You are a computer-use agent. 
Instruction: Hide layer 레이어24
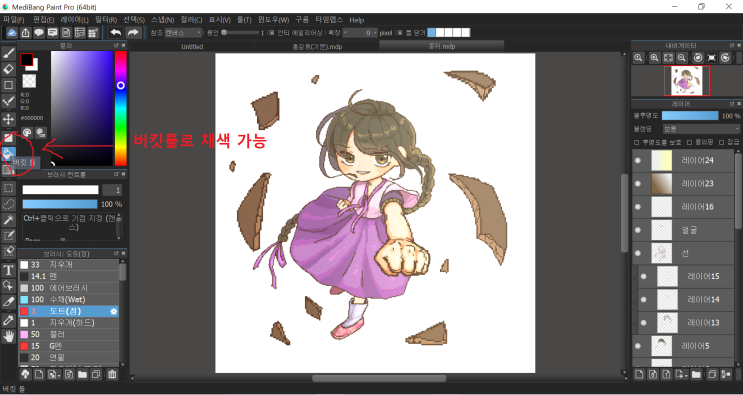pyautogui.click(x=638, y=161)
